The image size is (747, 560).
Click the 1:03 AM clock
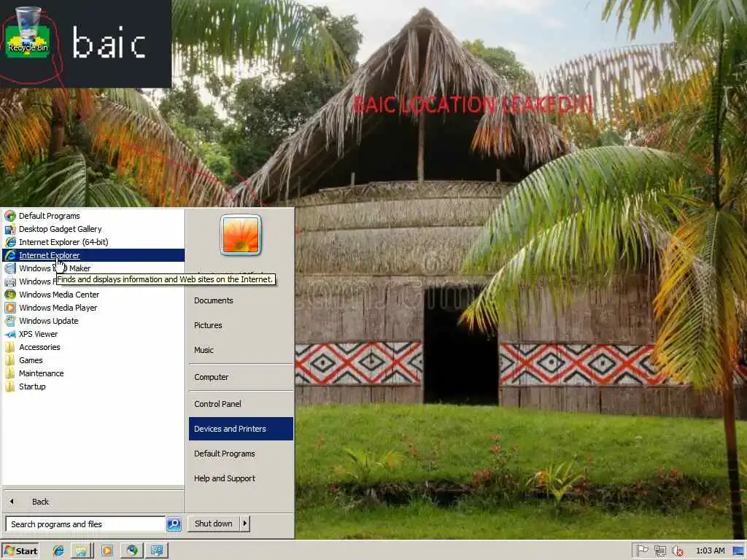coord(711,551)
